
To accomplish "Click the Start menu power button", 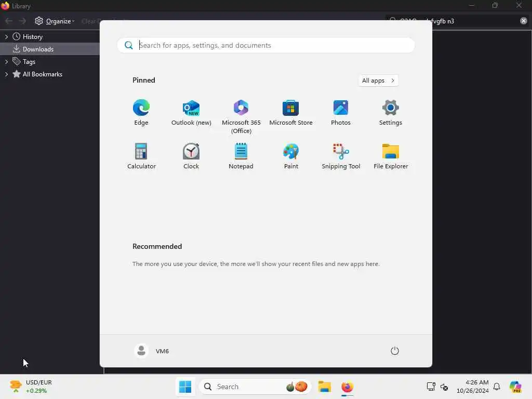I will coord(395,351).
